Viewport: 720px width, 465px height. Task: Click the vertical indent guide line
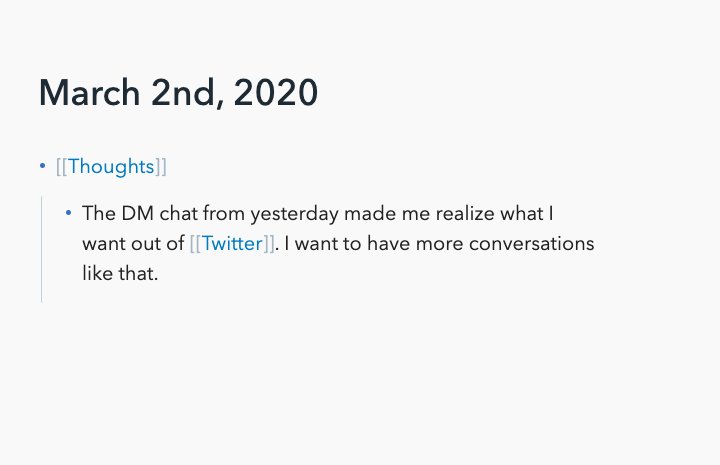pyautogui.click(x=42, y=250)
